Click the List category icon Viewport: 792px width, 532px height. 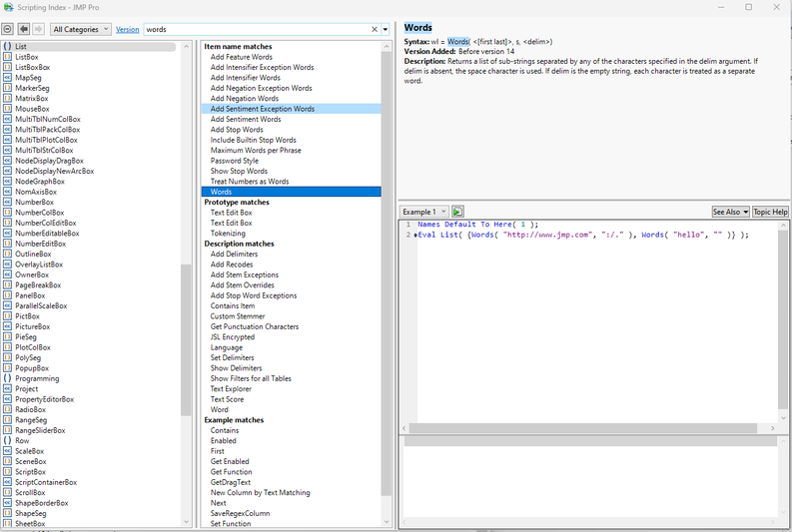pyautogui.click(x=7, y=47)
